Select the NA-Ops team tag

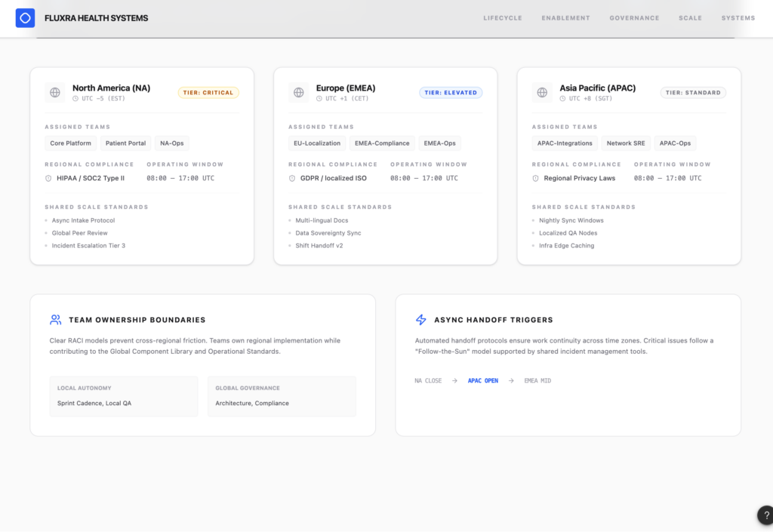(x=172, y=143)
